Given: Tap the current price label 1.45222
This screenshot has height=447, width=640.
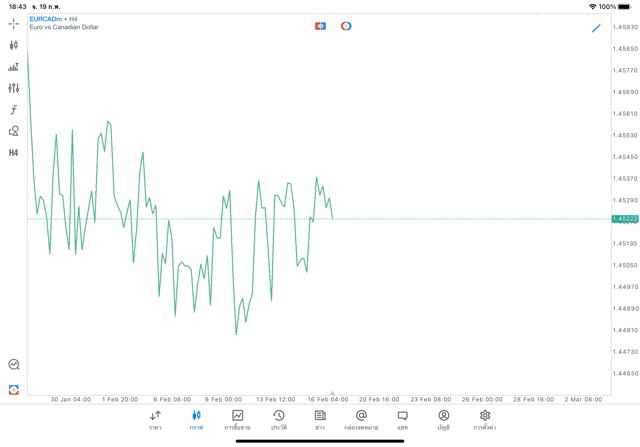Looking at the screenshot, I should [626, 219].
